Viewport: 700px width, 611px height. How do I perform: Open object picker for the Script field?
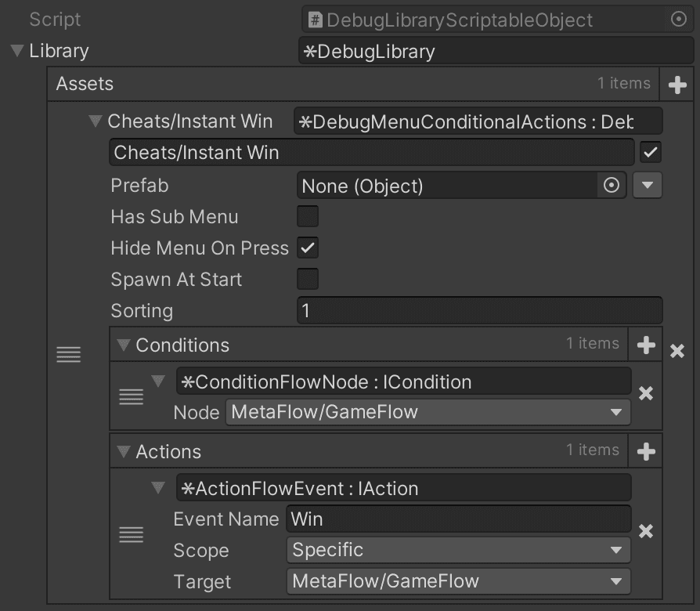[679, 20]
